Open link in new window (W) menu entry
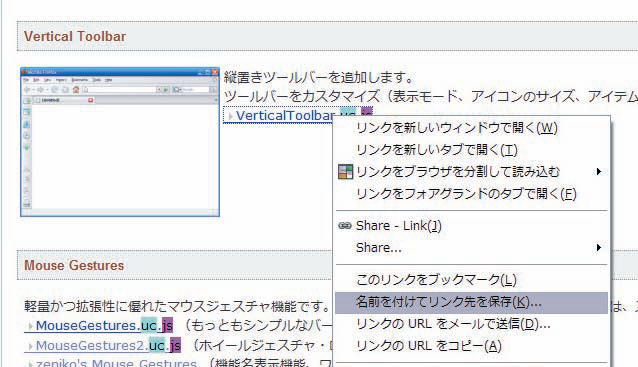This screenshot has height=367, width=638. coord(471,128)
